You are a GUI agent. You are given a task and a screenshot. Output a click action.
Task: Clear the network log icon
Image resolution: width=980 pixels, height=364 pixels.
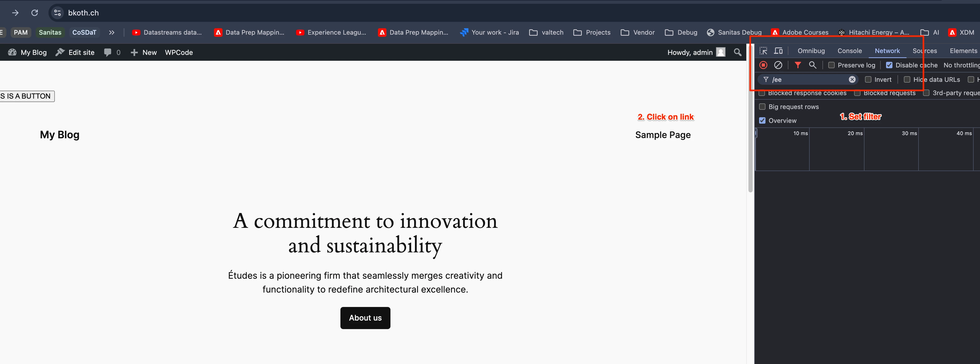pos(778,65)
